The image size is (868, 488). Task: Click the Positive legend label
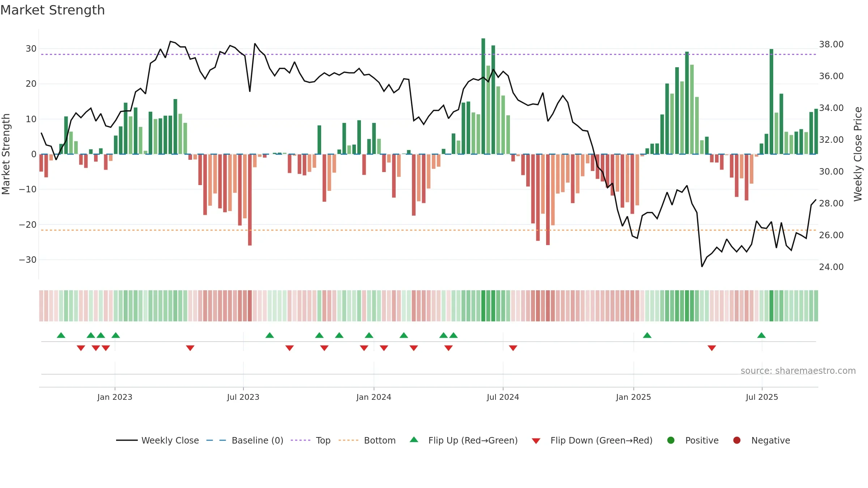(x=702, y=440)
